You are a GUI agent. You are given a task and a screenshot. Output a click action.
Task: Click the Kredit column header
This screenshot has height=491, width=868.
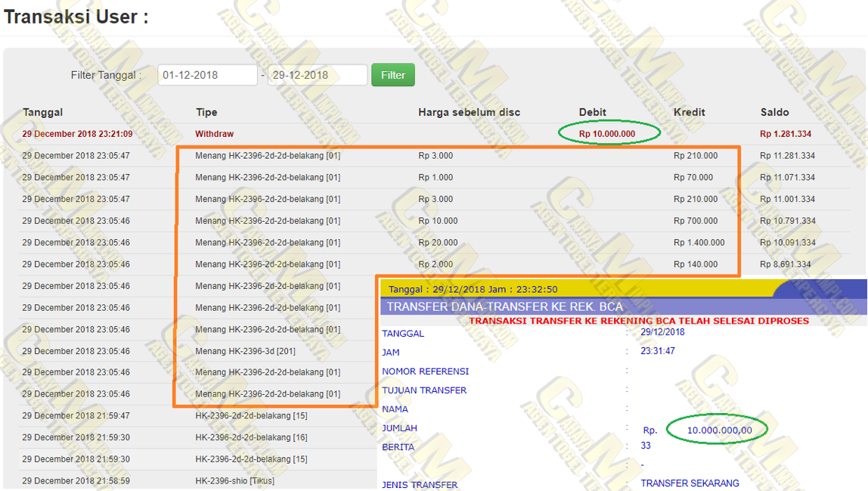[x=689, y=112]
